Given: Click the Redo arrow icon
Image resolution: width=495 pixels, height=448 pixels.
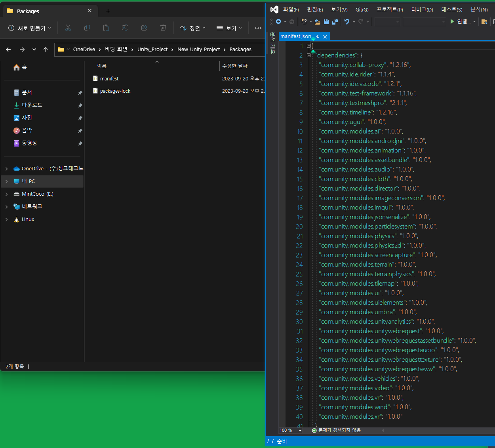Looking at the screenshot, I should pos(361,21).
